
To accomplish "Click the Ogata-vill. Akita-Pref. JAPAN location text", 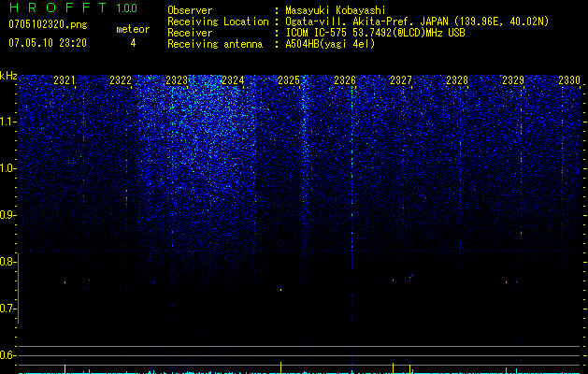I will click(x=416, y=22).
